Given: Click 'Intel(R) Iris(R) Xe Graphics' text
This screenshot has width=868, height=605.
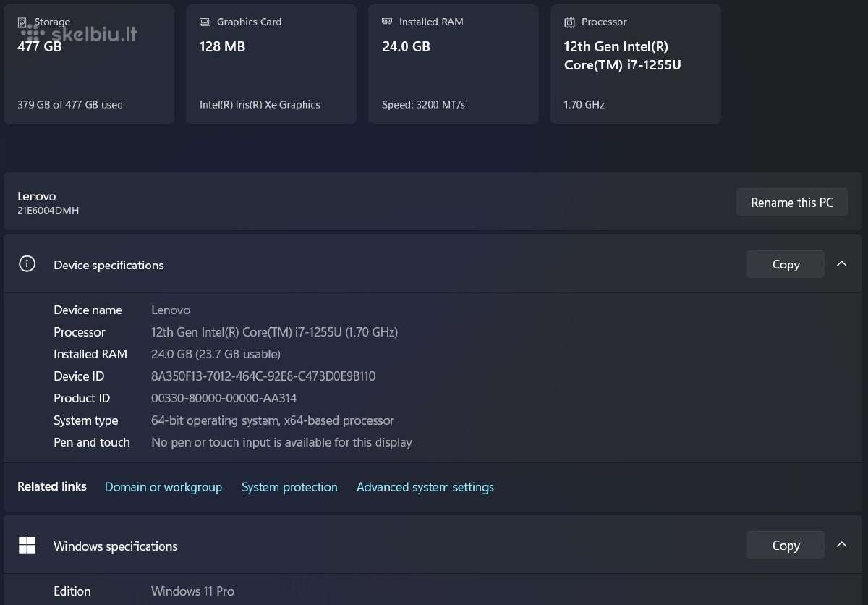Looking at the screenshot, I should pyautogui.click(x=260, y=104).
